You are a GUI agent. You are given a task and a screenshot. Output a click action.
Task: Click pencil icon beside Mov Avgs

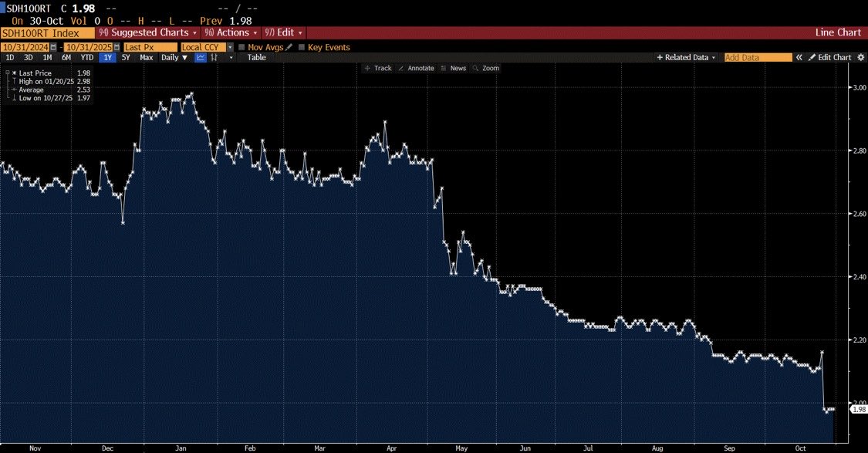(x=289, y=47)
